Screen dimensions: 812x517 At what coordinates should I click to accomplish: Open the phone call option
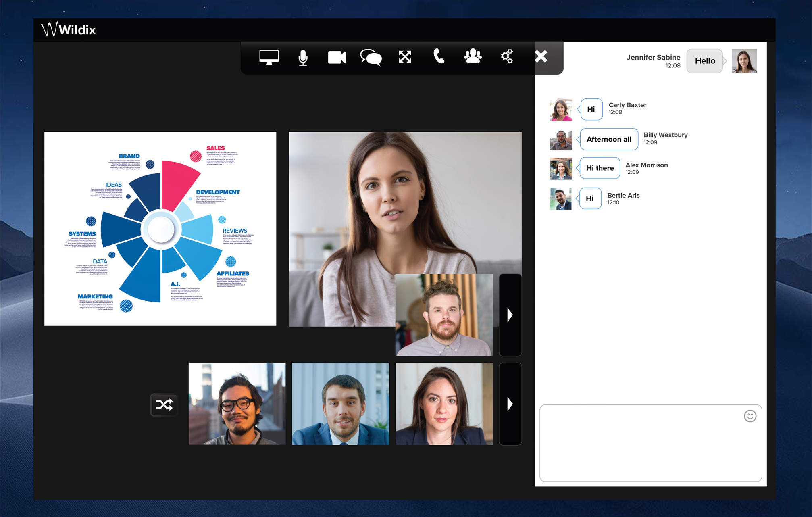click(x=439, y=58)
